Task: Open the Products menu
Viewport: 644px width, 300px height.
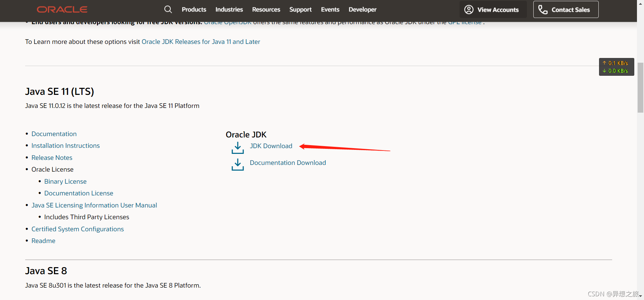Action: (194, 9)
